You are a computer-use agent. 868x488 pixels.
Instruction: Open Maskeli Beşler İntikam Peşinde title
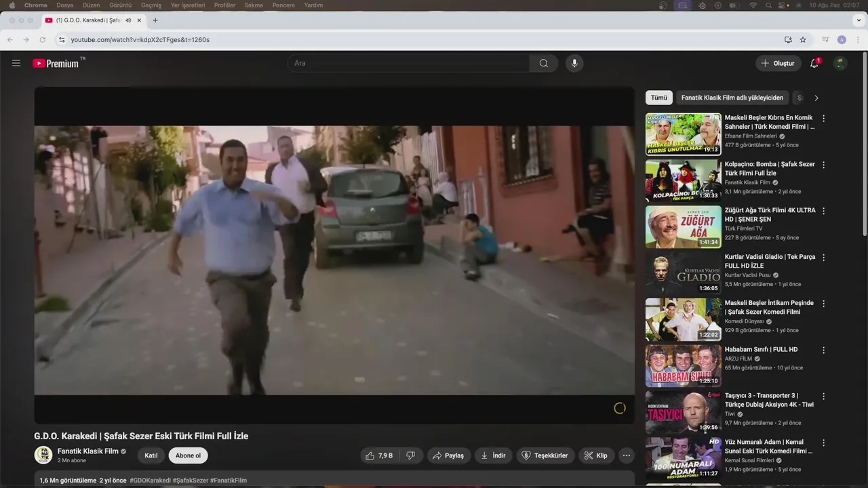point(769,308)
